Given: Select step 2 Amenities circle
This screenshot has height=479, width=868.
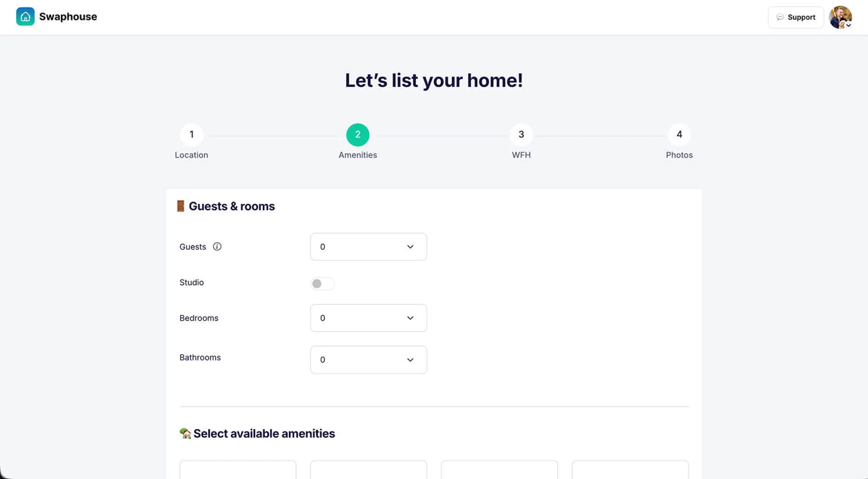Looking at the screenshot, I should click(x=358, y=135).
